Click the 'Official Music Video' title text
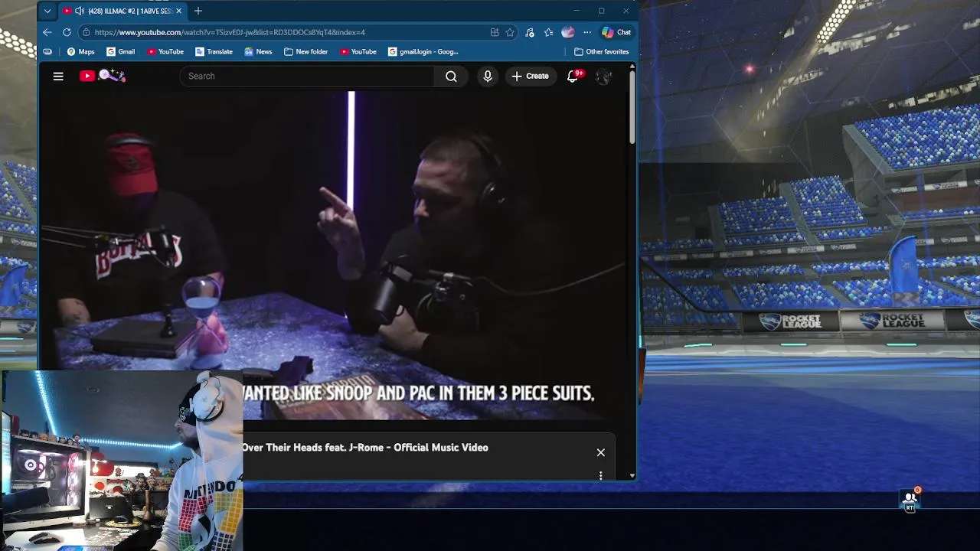Image resolution: width=980 pixels, height=551 pixels. coord(441,448)
